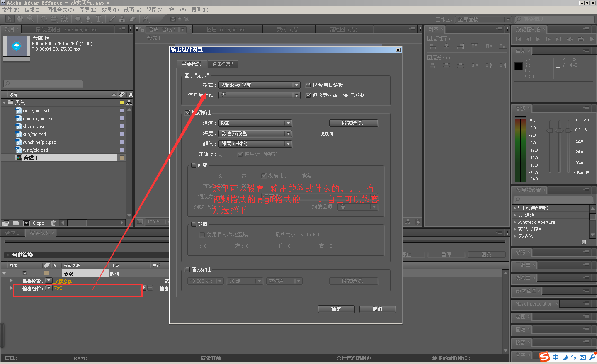Select the Unified Camera tool
The image size is (597, 364).
(x=54, y=19)
